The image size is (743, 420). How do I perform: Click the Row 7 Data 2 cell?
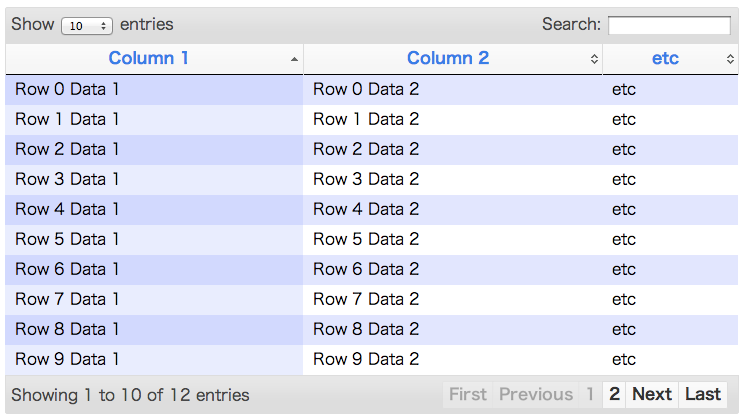366,299
